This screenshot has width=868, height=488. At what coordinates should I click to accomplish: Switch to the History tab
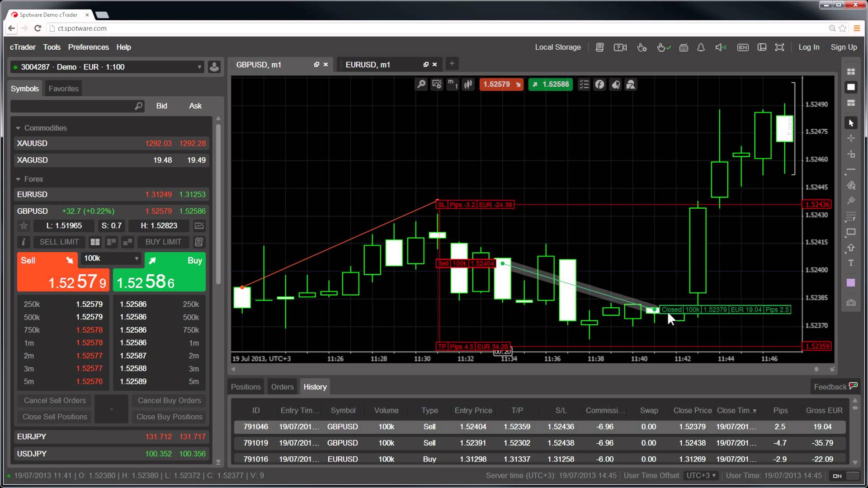click(315, 387)
